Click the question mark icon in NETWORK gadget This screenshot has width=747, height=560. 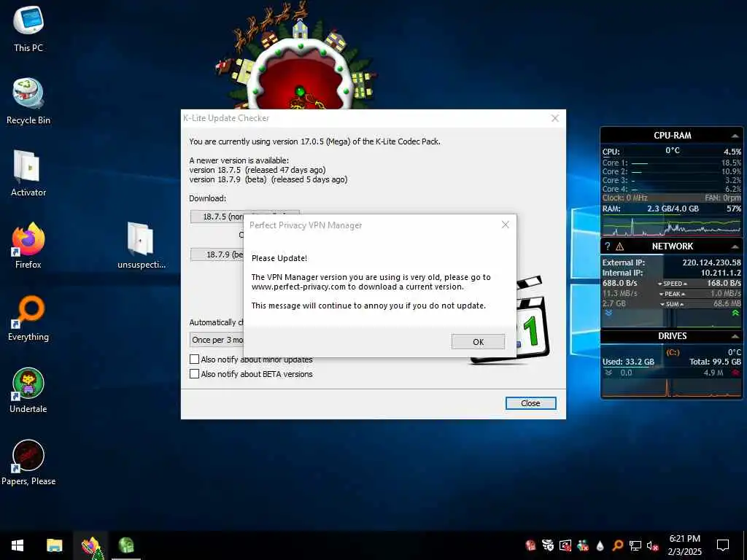(x=607, y=246)
